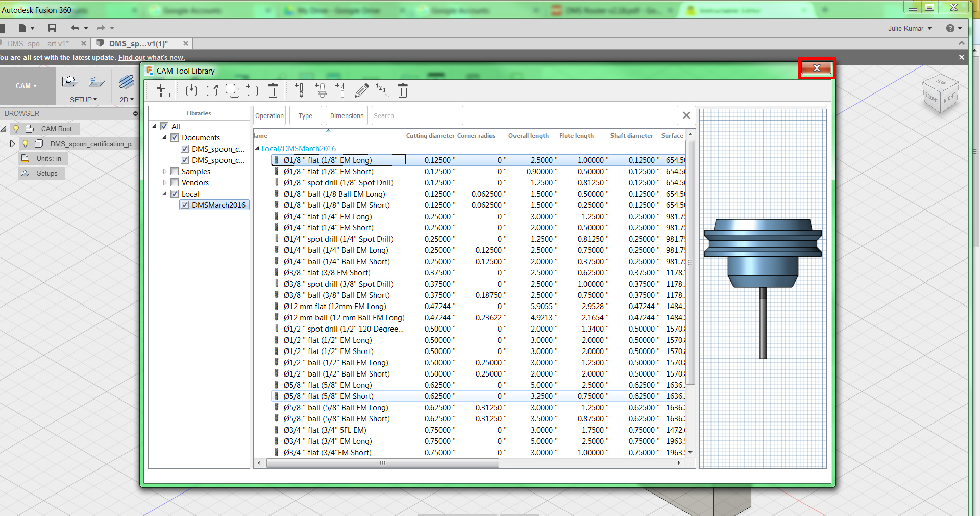The image size is (980, 516).
Task: Toggle CAM Root lightbulb visibility
Action: coord(16,129)
